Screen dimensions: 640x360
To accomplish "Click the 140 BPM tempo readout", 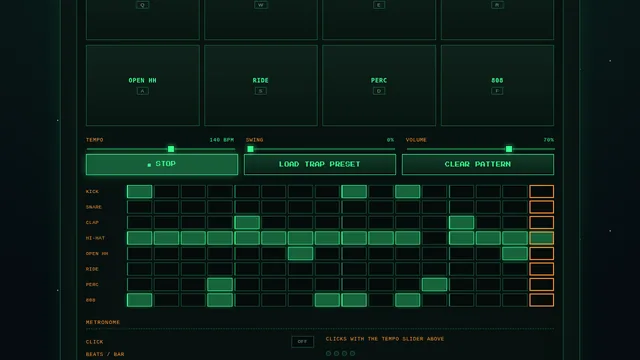I will [x=222, y=140].
